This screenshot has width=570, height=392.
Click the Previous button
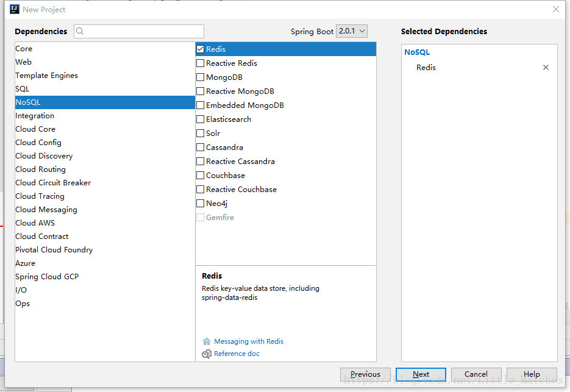[365, 374]
